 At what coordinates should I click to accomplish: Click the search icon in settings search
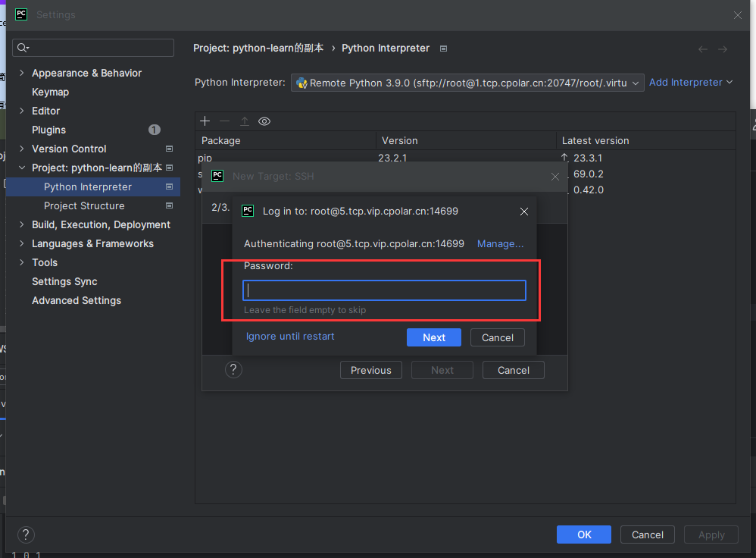click(x=23, y=48)
